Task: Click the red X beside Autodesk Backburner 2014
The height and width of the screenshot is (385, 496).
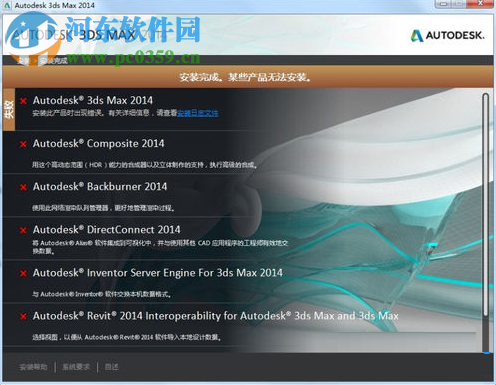Action: coord(23,187)
